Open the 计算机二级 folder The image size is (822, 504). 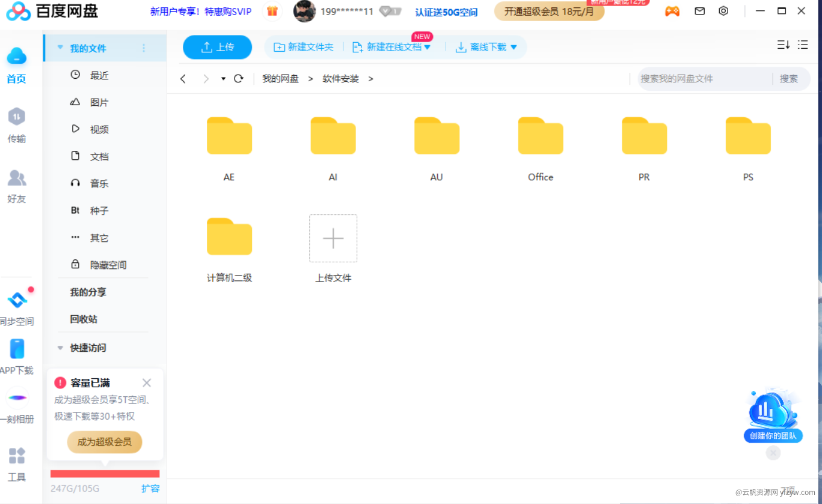pyautogui.click(x=229, y=236)
